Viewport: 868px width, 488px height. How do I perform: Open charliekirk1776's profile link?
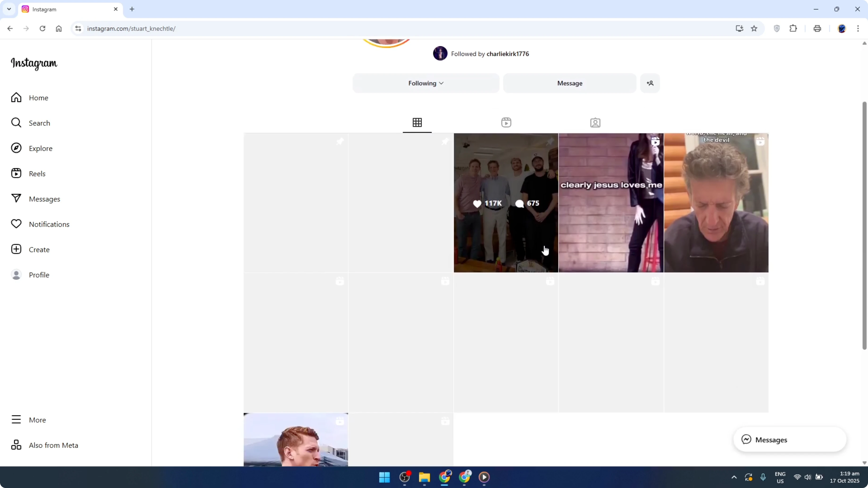(x=507, y=54)
